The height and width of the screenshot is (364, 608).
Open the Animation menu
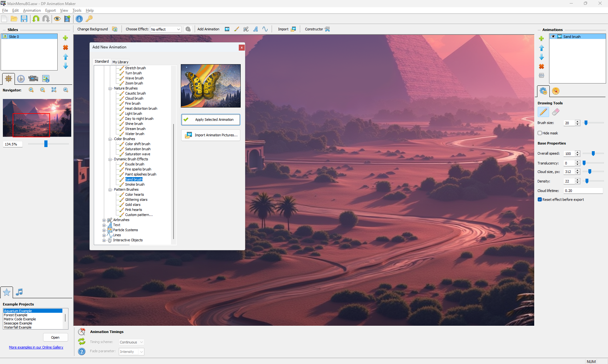(32, 10)
